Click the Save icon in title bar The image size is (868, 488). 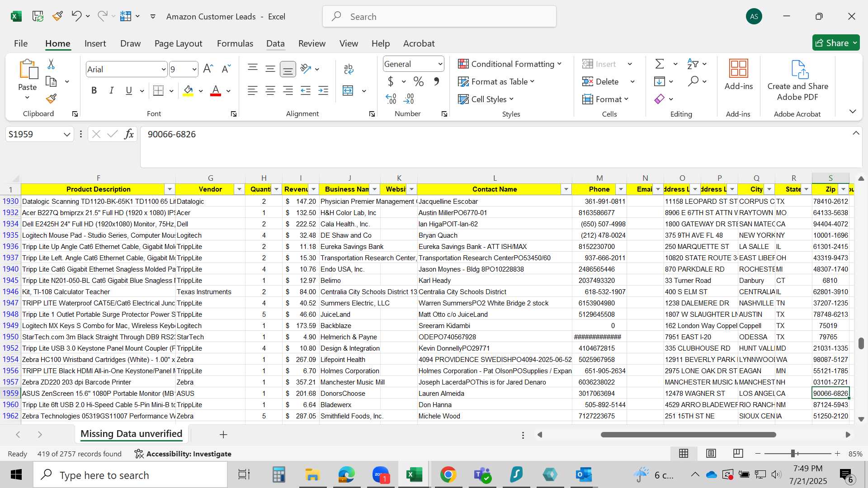[x=38, y=17]
